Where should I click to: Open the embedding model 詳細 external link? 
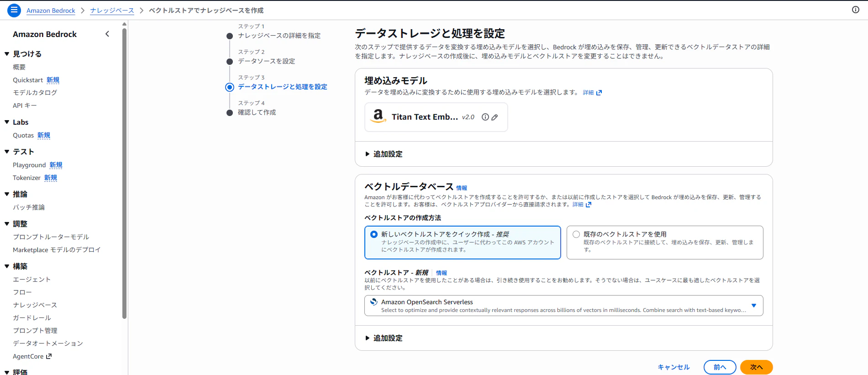point(592,93)
